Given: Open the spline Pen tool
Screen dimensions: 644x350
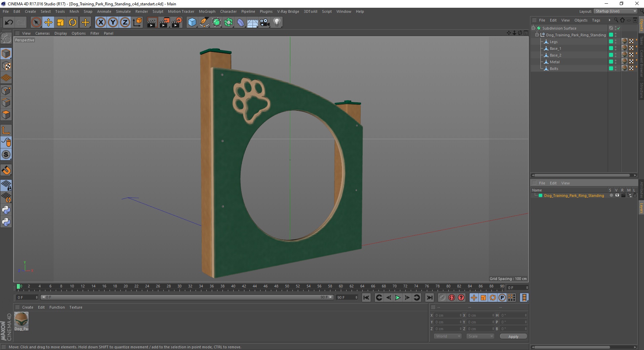Looking at the screenshot, I should pyautogui.click(x=204, y=23).
